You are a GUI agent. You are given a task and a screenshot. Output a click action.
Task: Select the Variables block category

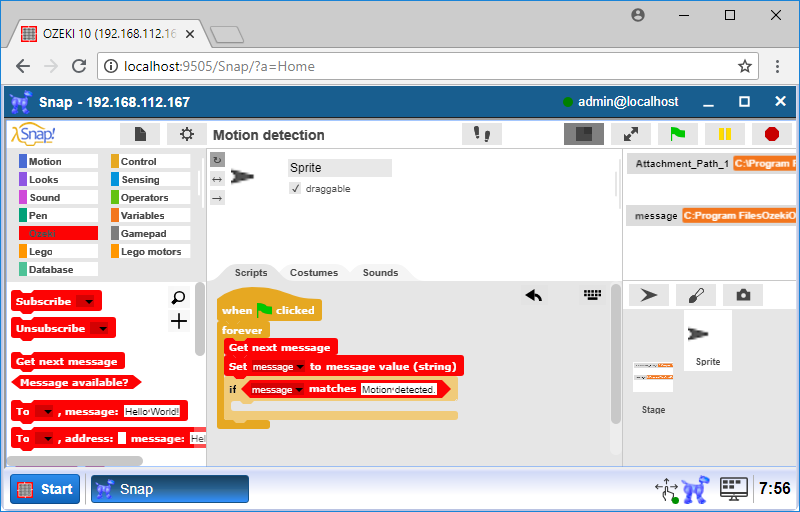pos(151,215)
